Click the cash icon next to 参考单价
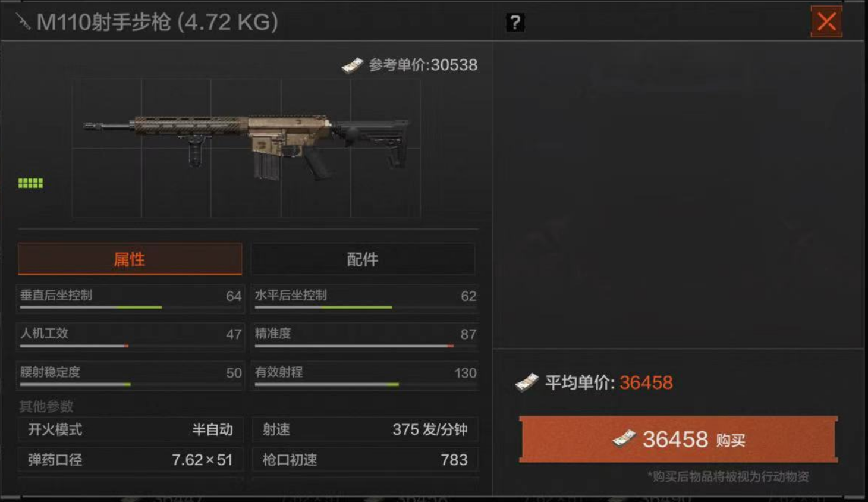868x502 pixels. coord(352,65)
